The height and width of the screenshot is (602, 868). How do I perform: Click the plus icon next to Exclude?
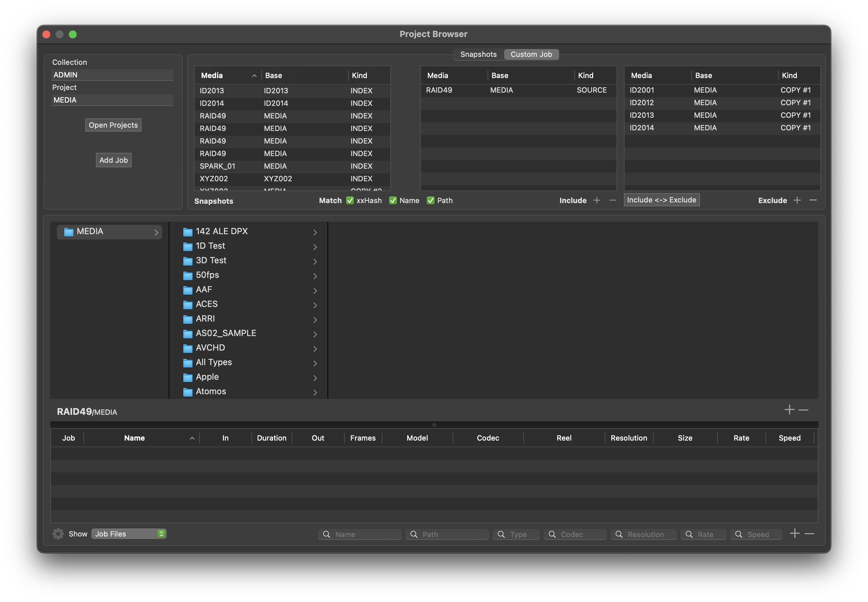tap(797, 200)
